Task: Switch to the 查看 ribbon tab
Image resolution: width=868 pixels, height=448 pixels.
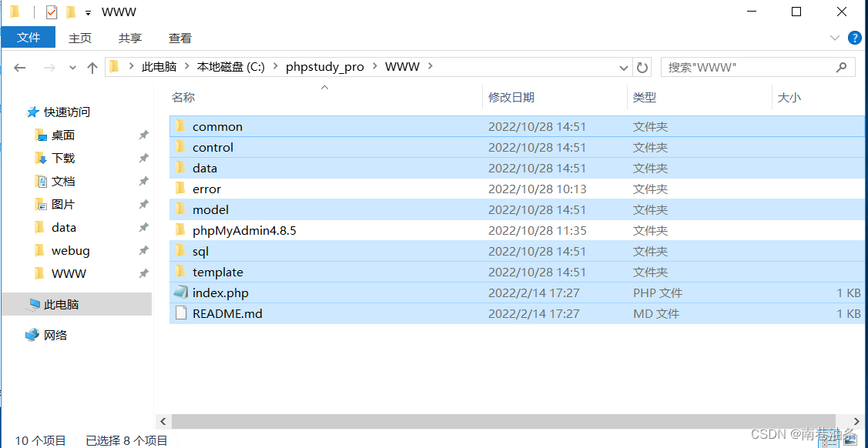Action: coord(179,38)
